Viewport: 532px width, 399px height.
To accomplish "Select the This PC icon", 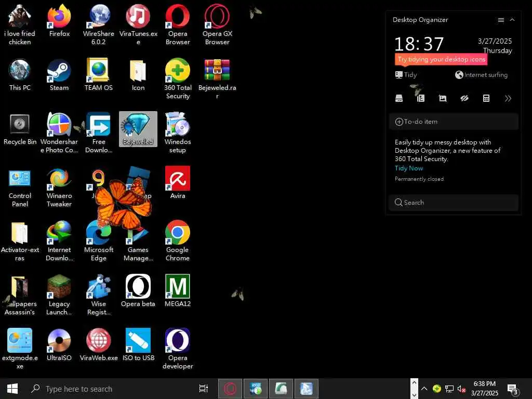I will 20,75.
